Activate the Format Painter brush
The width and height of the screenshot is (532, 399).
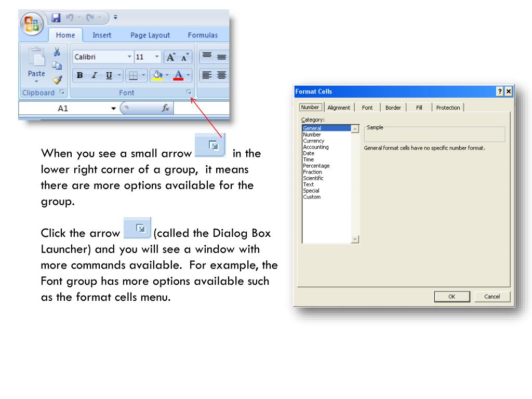(57, 79)
